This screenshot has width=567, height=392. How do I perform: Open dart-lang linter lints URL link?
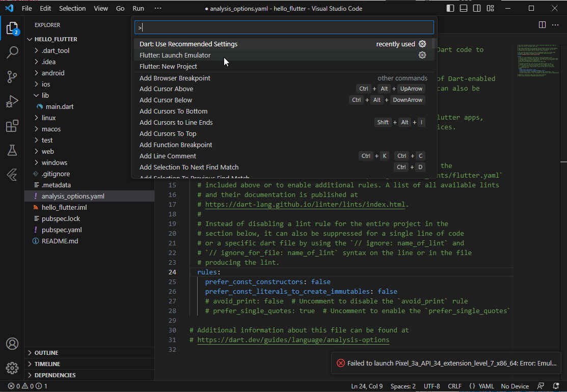pyautogui.click(x=305, y=204)
